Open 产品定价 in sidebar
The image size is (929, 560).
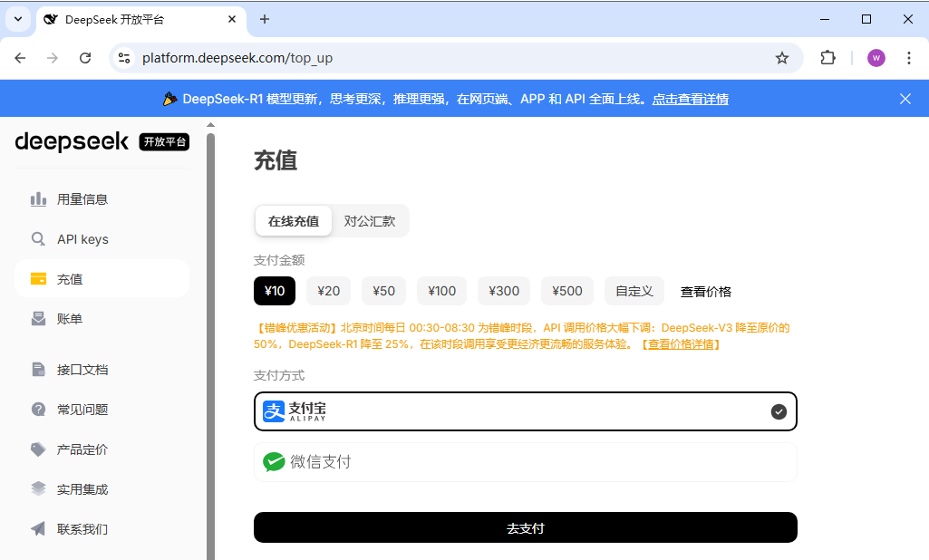(102, 449)
